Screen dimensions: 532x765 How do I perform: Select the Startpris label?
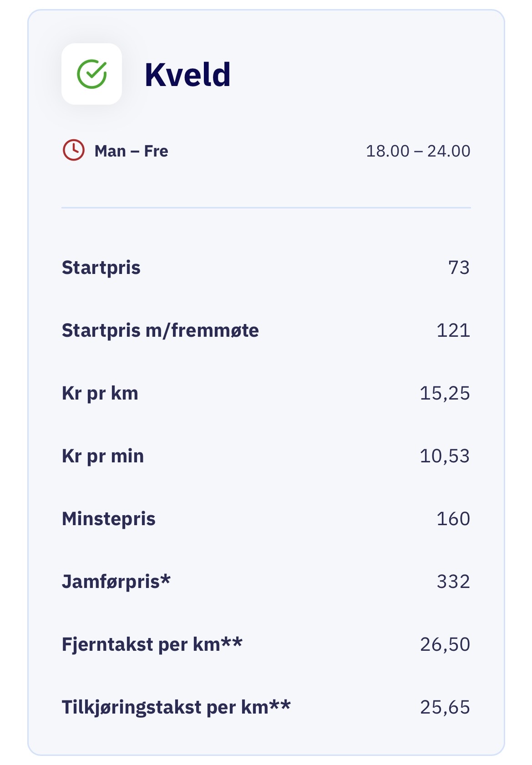(101, 268)
